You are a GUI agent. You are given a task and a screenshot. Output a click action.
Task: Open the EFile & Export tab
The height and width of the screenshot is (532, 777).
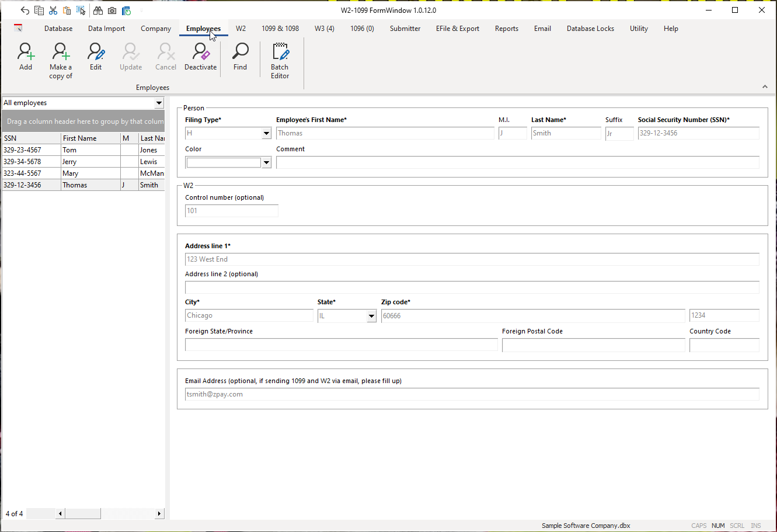pos(457,29)
